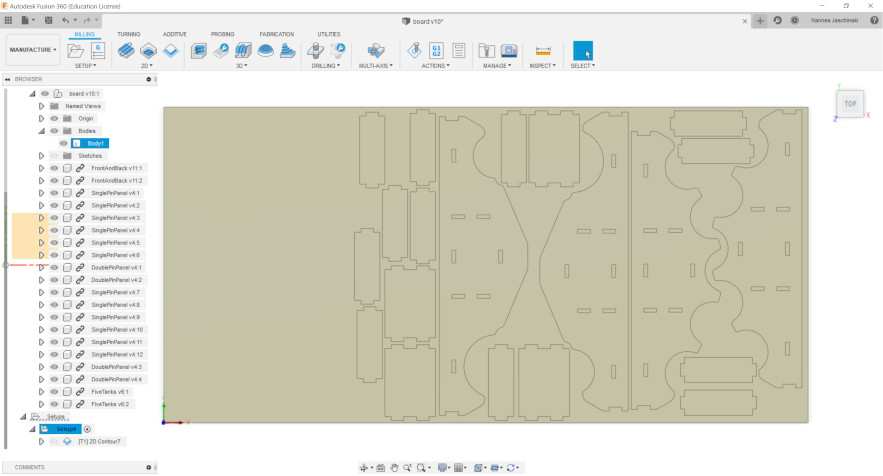
Task: Select the 2D Pocket tool
Action: pyautogui.click(x=148, y=51)
